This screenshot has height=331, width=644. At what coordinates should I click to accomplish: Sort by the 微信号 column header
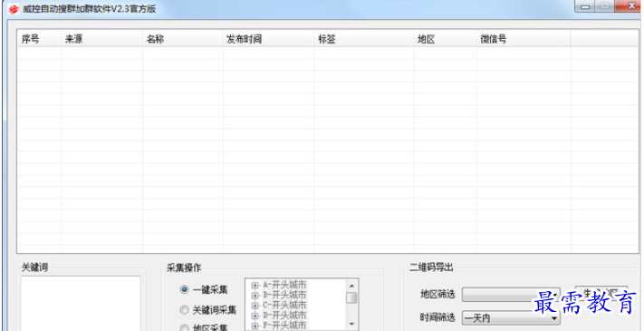524,40
